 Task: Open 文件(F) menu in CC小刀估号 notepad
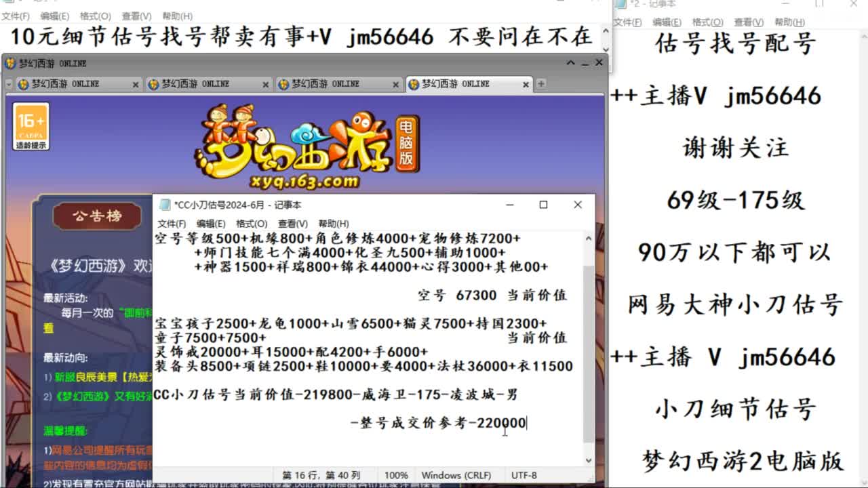[x=172, y=224]
